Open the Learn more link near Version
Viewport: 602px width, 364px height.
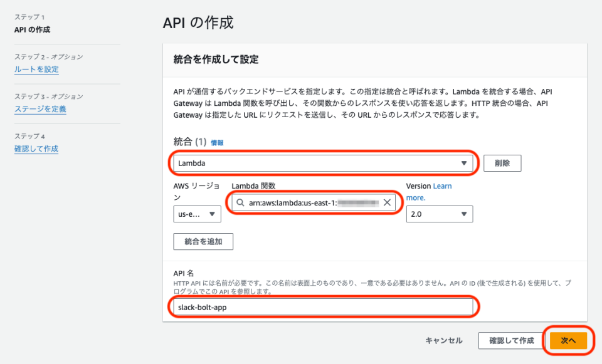[441, 185]
